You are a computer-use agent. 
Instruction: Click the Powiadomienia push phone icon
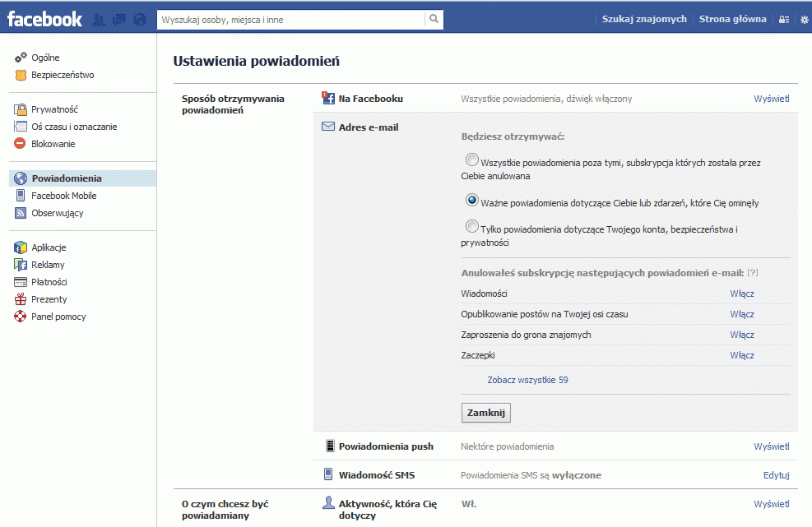(x=330, y=446)
